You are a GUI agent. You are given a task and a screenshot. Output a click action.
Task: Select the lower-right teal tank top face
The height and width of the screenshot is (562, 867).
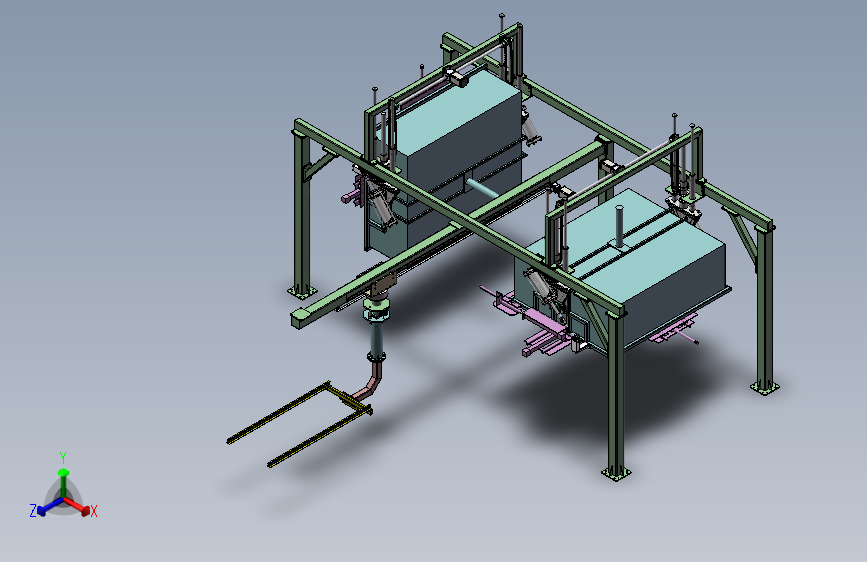click(625, 243)
